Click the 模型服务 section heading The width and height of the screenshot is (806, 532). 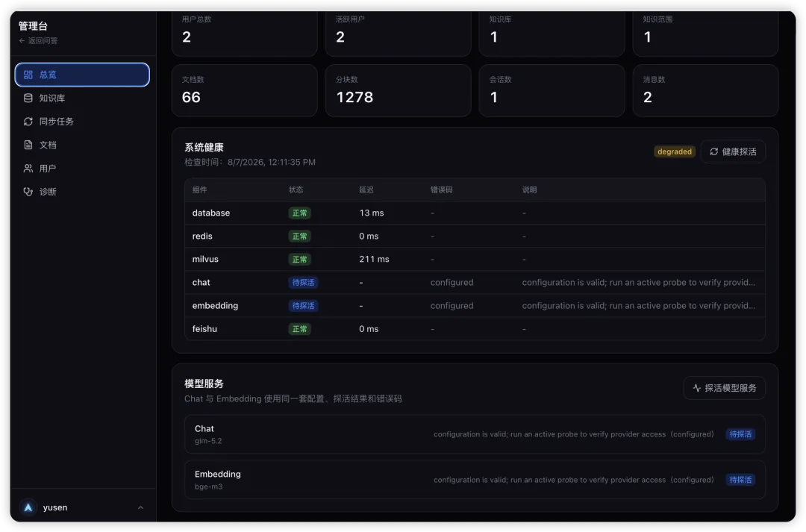pyautogui.click(x=204, y=384)
